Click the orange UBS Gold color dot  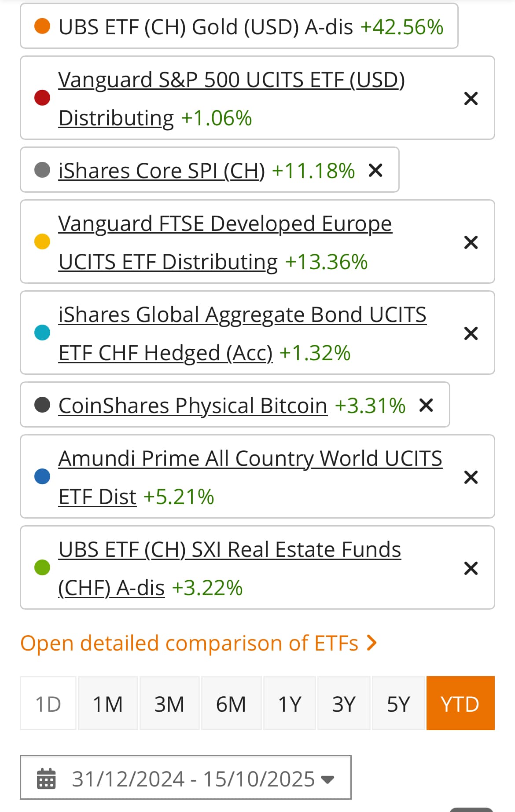click(x=42, y=26)
